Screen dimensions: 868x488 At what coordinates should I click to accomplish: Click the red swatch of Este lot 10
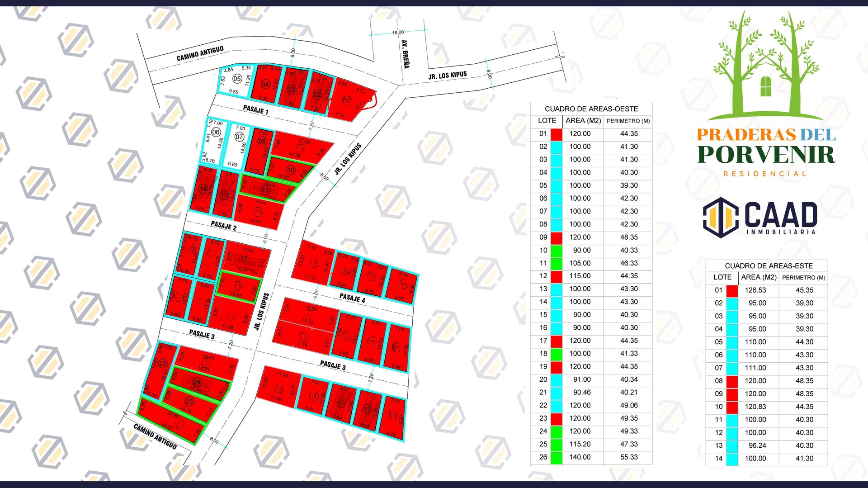(x=732, y=407)
